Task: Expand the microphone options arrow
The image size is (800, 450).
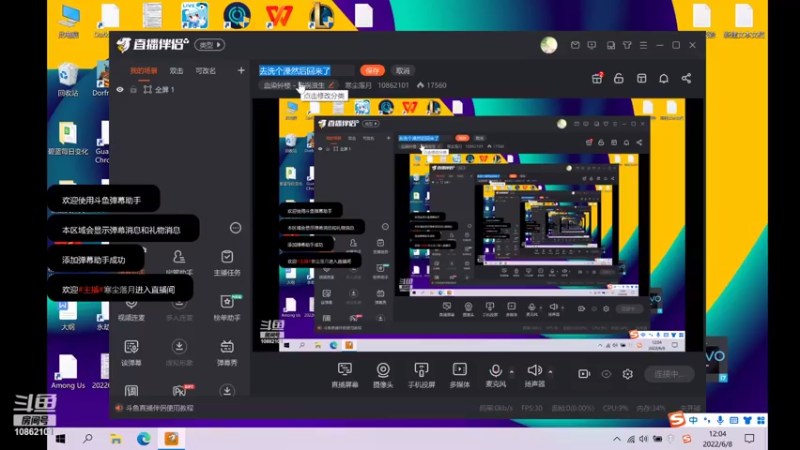Action: pyautogui.click(x=512, y=371)
